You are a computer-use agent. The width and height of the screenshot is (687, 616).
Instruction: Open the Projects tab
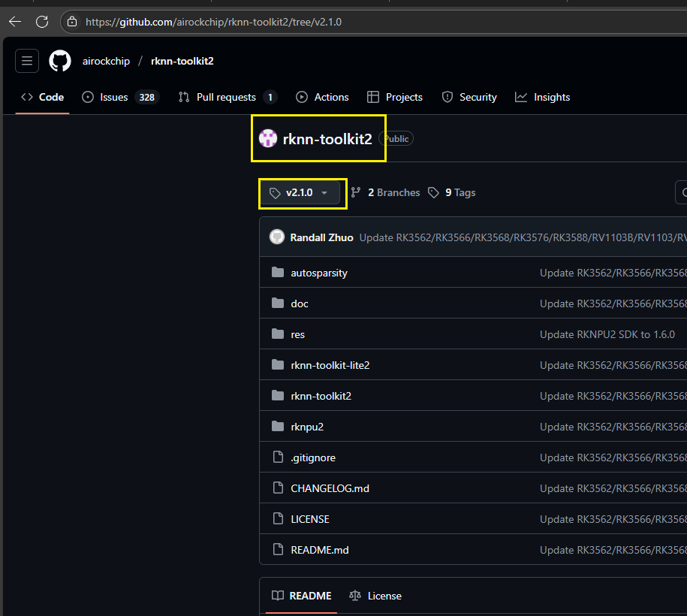point(395,97)
